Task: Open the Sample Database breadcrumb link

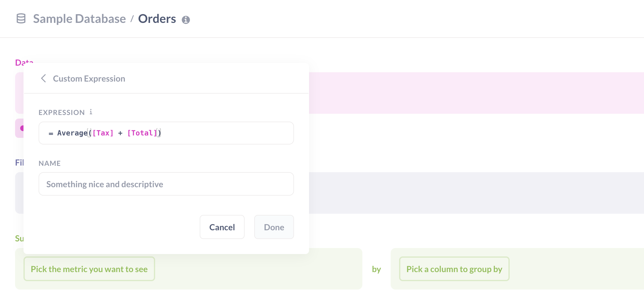Action: (80, 19)
